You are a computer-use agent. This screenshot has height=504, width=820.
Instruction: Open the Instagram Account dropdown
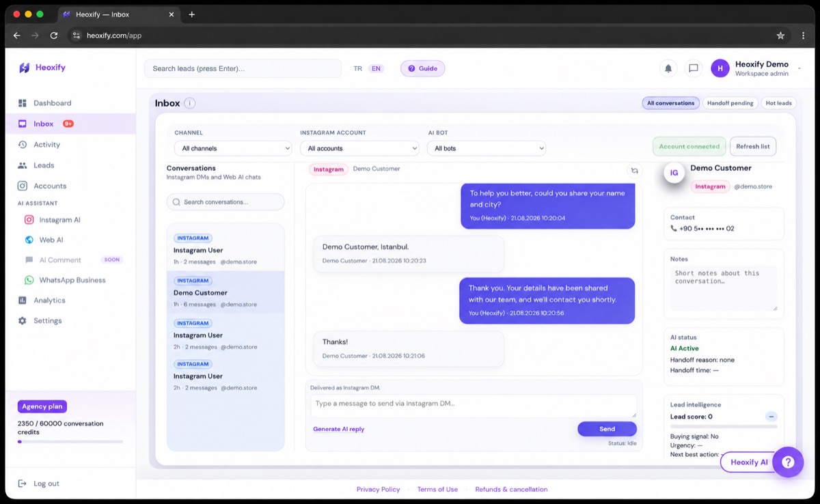359,148
